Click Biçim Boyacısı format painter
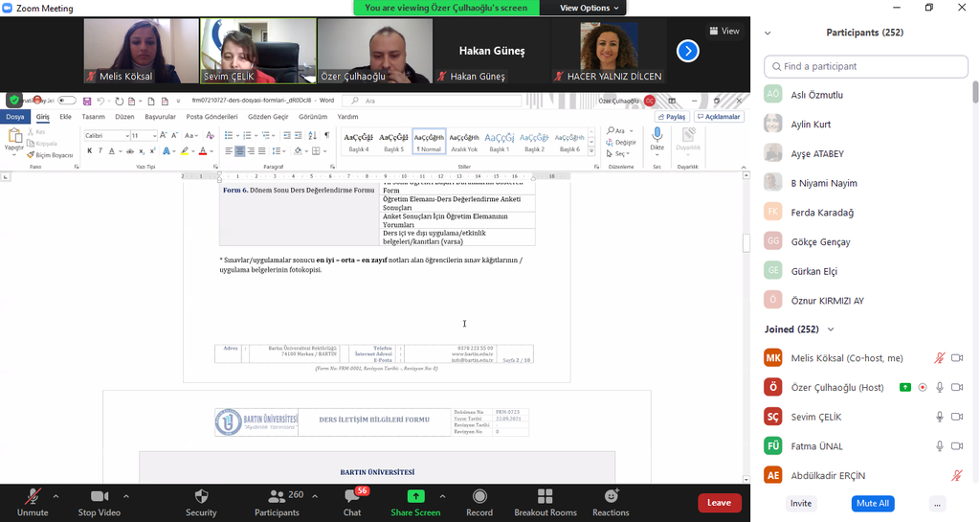This screenshot has height=522, width=980. click(x=50, y=155)
